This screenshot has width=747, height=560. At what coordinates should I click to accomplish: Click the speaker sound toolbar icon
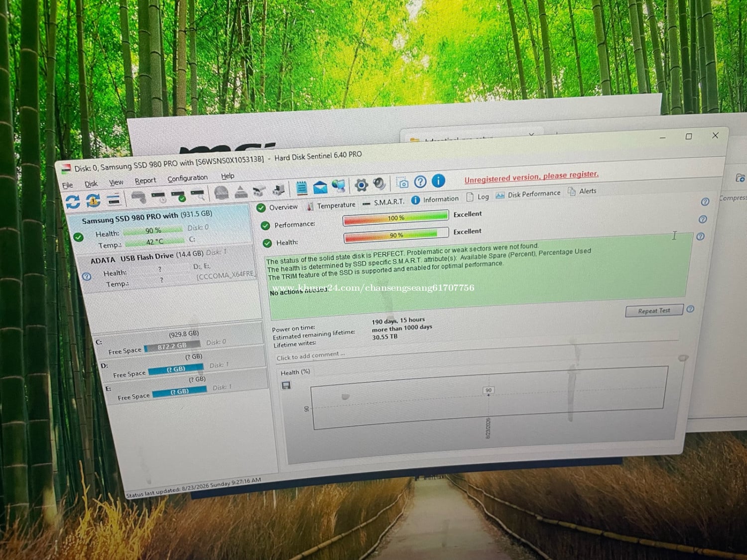click(379, 184)
